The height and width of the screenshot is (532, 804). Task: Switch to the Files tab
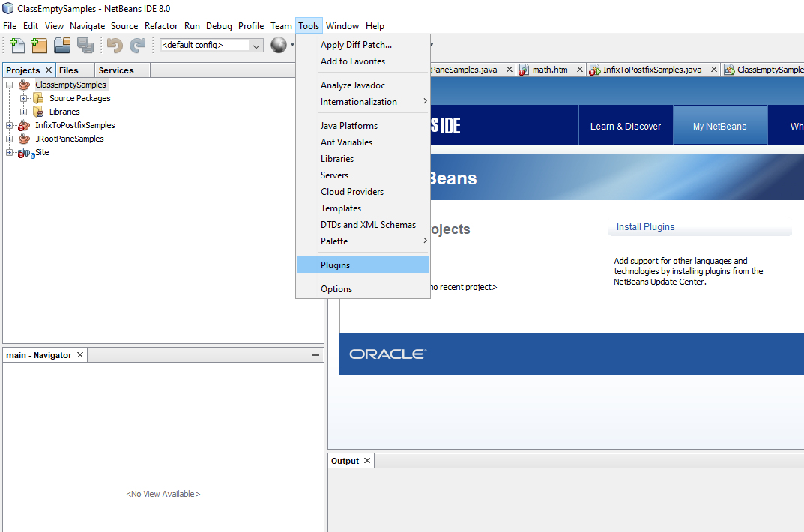(x=69, y=70)
